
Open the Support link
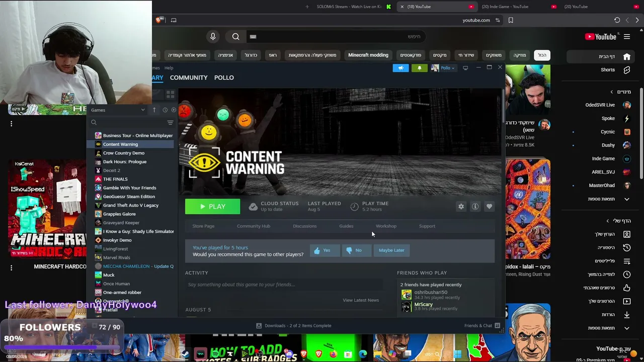(x=427, y=226)
